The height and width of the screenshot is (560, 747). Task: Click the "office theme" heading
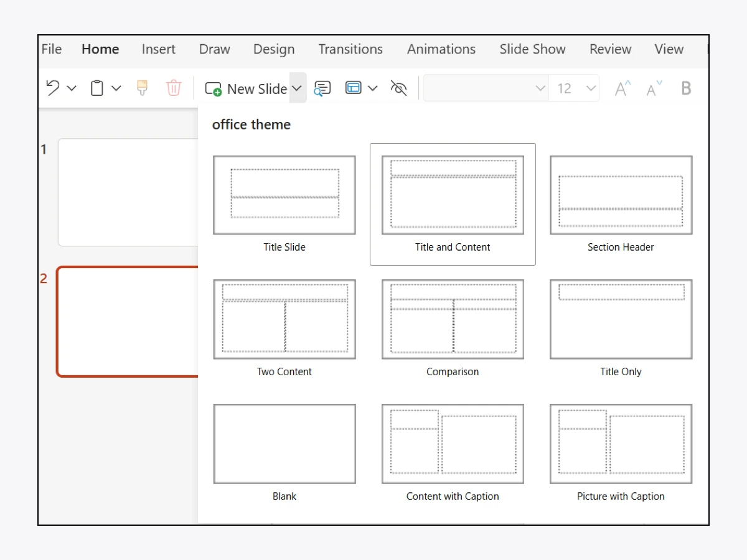click(x=251, y=124)
